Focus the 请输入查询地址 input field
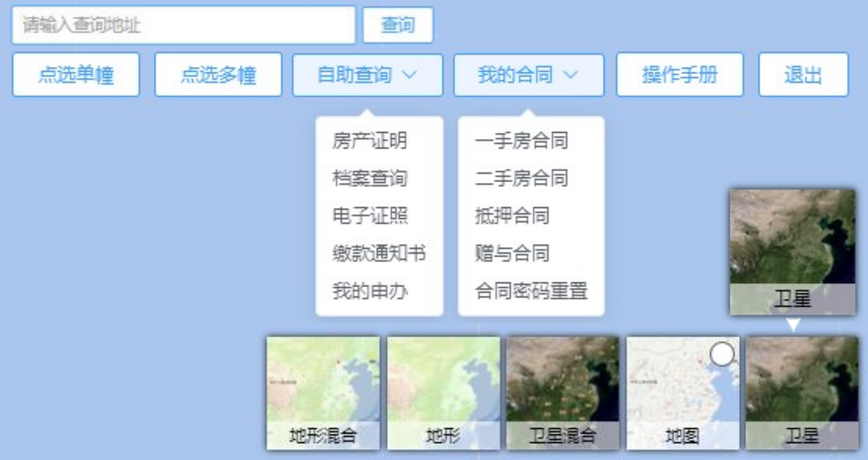This screenshot has height=460, width=868. [x=183, y=26]
